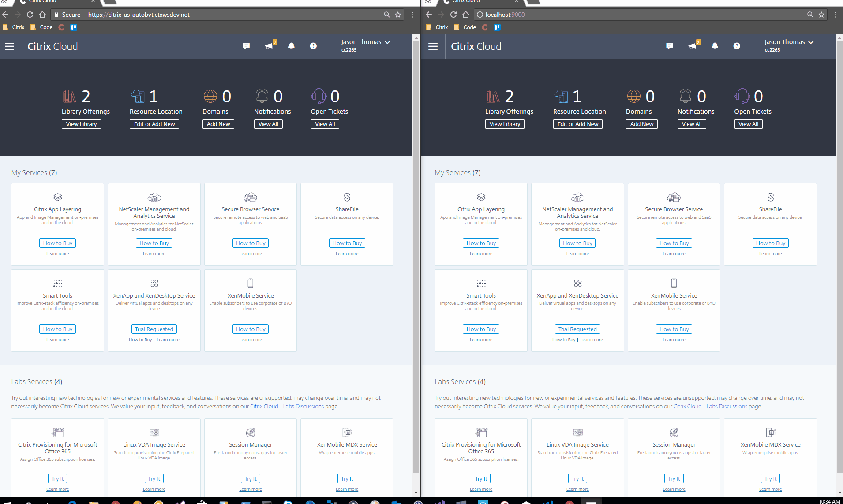Click Learn more under Smart Tools in left window
Screen dimensions: 843x504
click(x=58, y=340)
